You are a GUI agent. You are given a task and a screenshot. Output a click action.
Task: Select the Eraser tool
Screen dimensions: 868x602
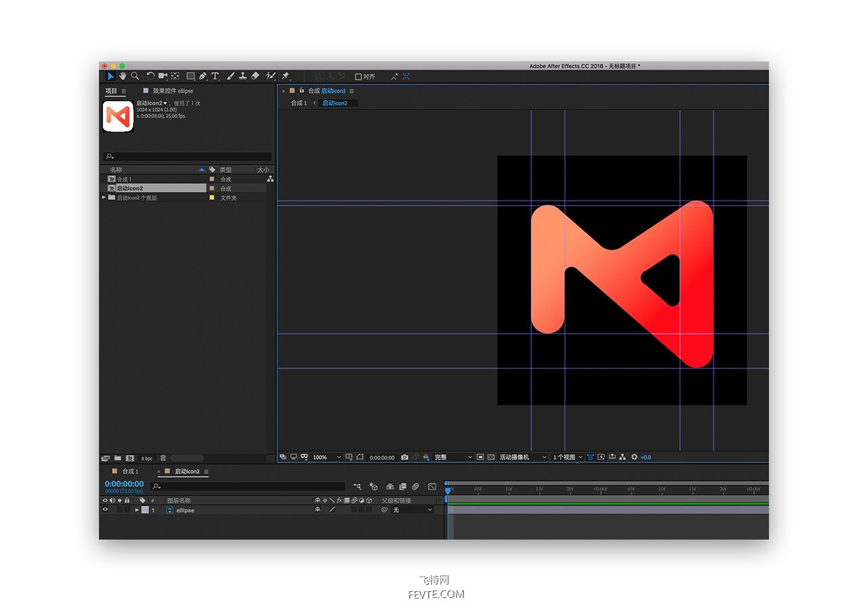point(255,77)
